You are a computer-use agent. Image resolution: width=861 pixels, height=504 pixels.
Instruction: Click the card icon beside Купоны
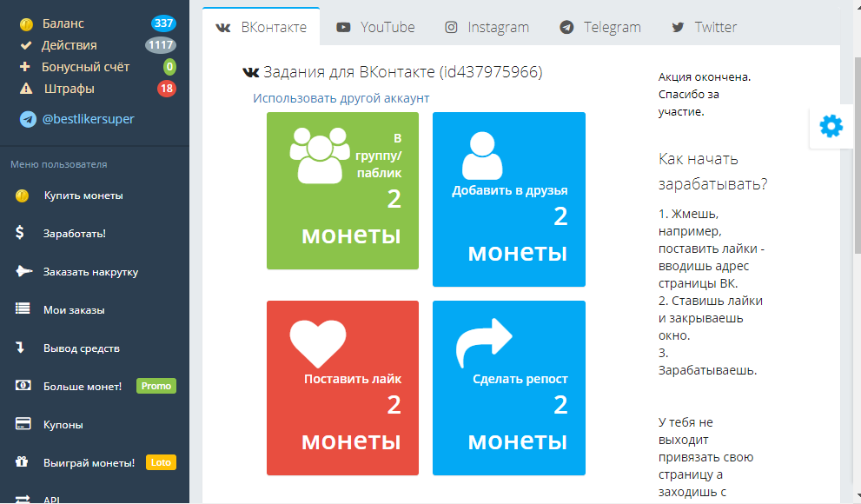(23, 424)
